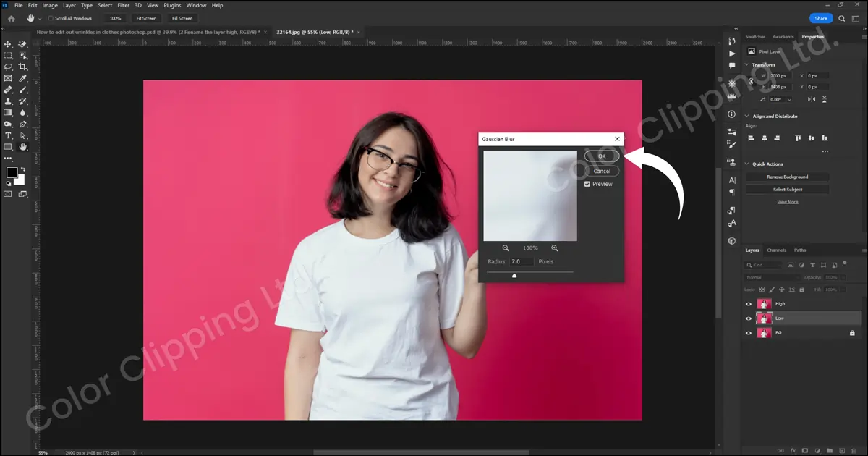Image resolution: width=868 pixels, height=456 pixels.
Task: Toggle lock all padlock in Layers panel
Action: [x=802, y=290]
